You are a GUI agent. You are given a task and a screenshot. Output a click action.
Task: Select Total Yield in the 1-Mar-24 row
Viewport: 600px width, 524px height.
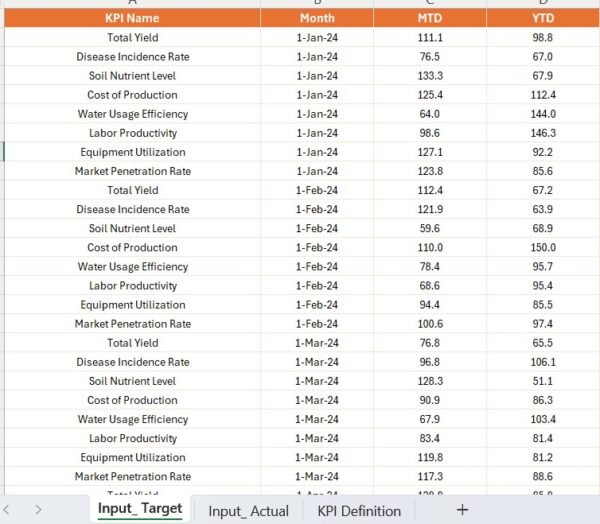(132, 343)
